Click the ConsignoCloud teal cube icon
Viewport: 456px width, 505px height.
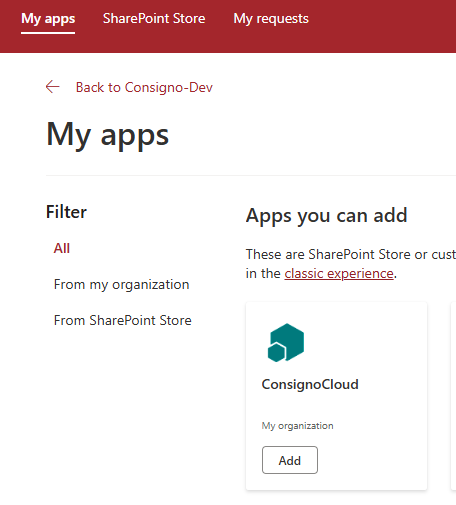coord(286,342)
